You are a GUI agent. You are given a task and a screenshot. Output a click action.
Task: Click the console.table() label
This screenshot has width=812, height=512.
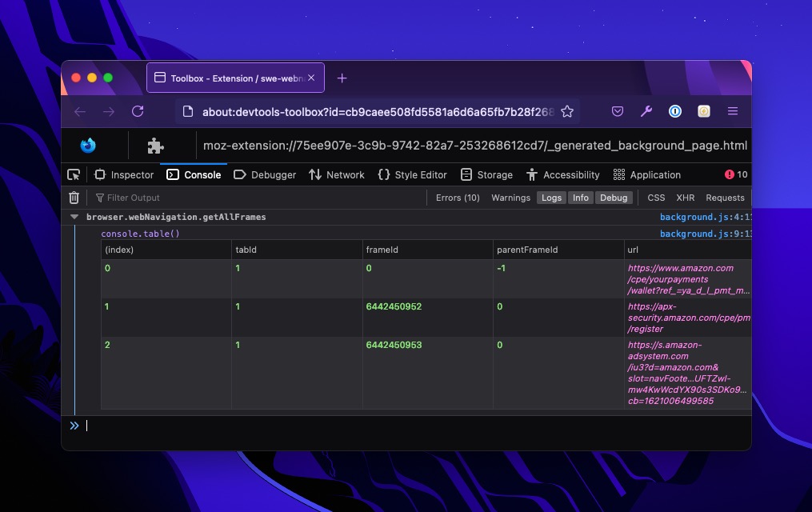coord(140,234)
